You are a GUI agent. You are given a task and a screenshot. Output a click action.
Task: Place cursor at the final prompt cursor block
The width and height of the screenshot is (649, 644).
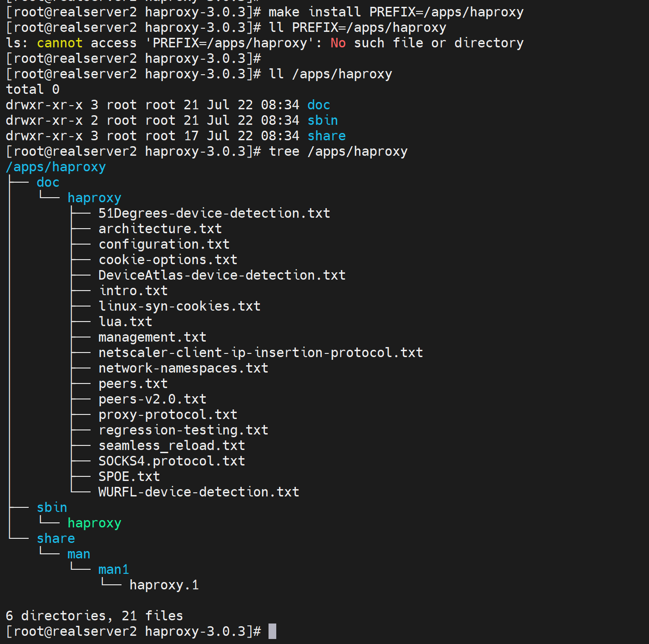tap(272, 631)
